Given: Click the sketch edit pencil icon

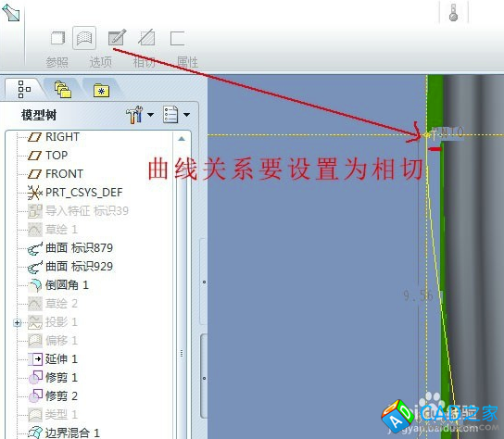Looking at the screenshot, I should [117, 38].
